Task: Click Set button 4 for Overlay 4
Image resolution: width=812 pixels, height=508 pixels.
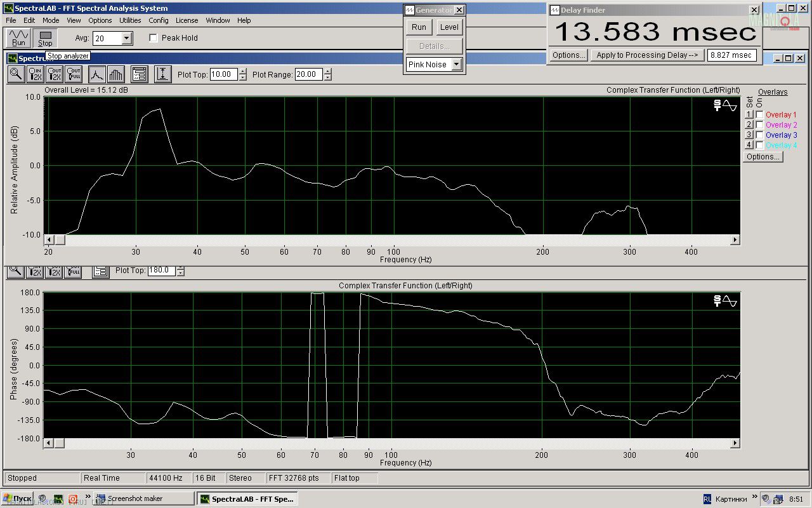Action: point(749,145)
